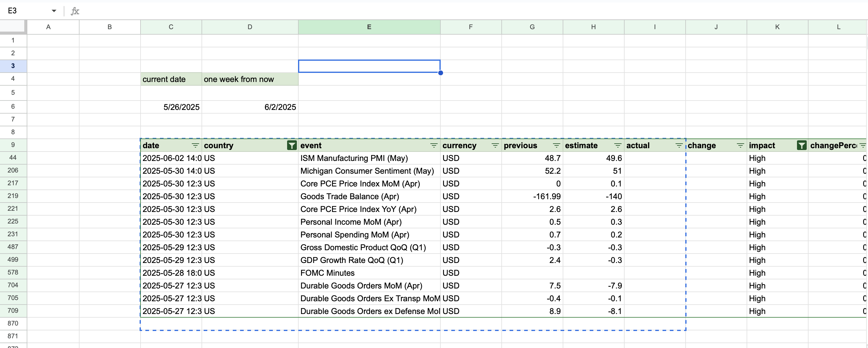Select the estimate value -140
The height and width of the screenshot is (348, 868).
594,196
